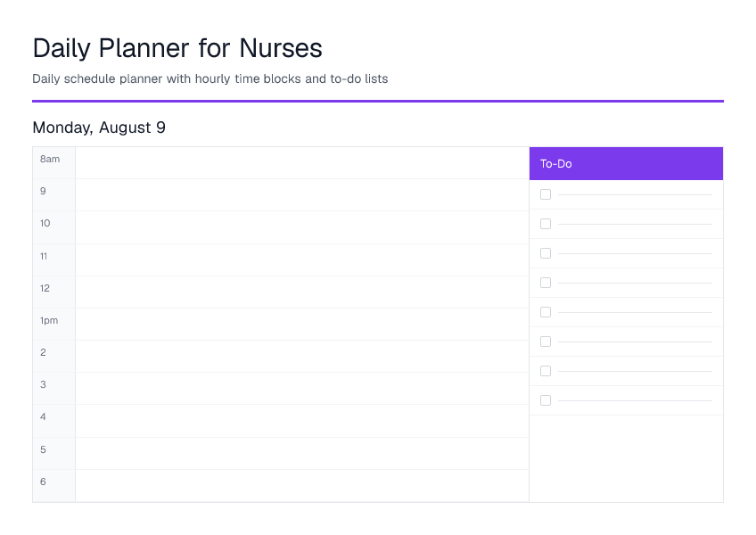Screen dimensions: 756x535
Task: Check the second To-Do checkbox
Action: tap(546, 224)
